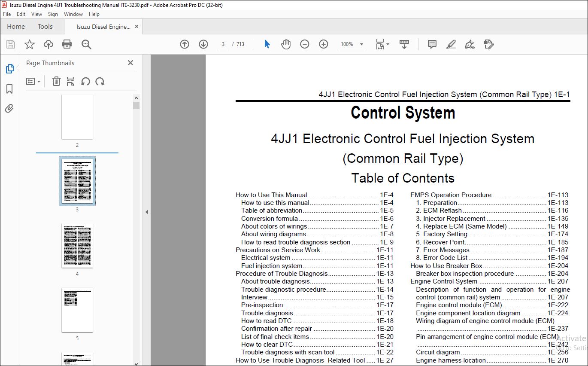
Task: Bookmark file with star icon
Action: [x=29, y=44]
